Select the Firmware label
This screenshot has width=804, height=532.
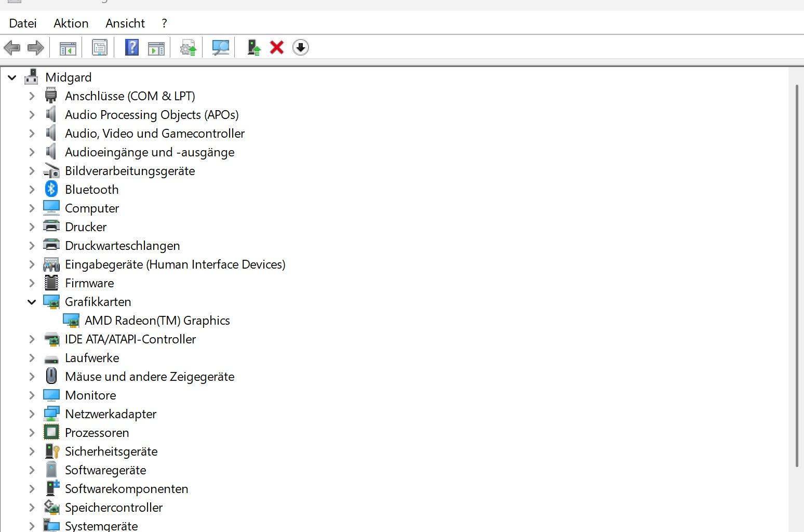click(x=89, y=283)
